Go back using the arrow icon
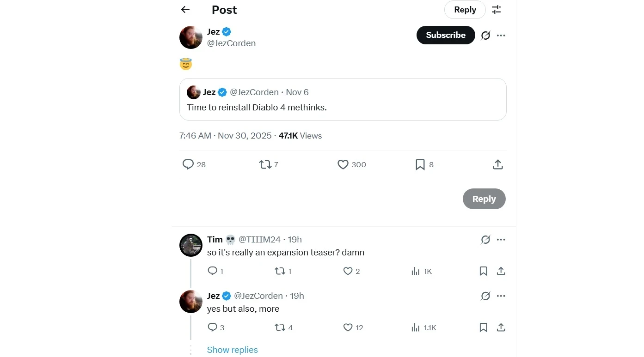 [x=185, y=10]
